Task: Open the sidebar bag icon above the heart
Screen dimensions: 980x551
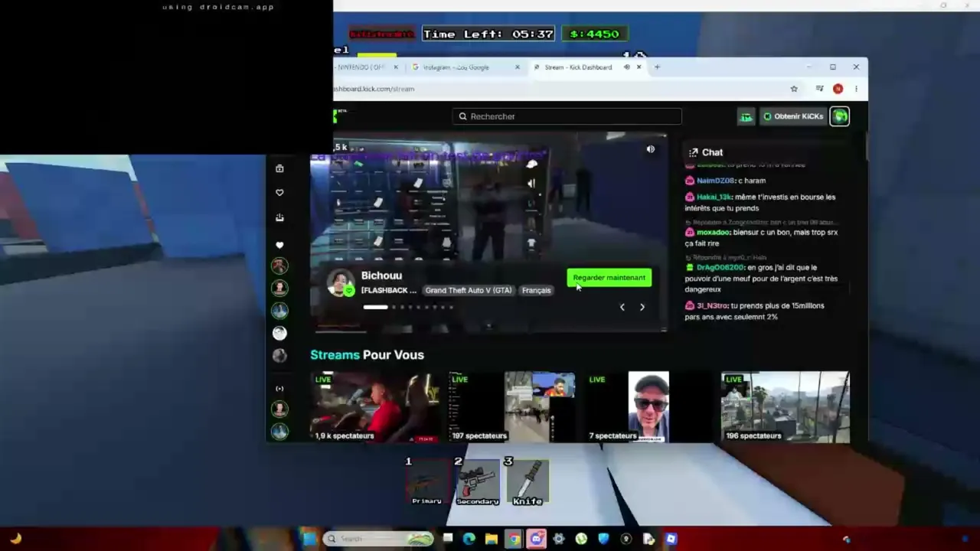Action: (x=279, y=168)
